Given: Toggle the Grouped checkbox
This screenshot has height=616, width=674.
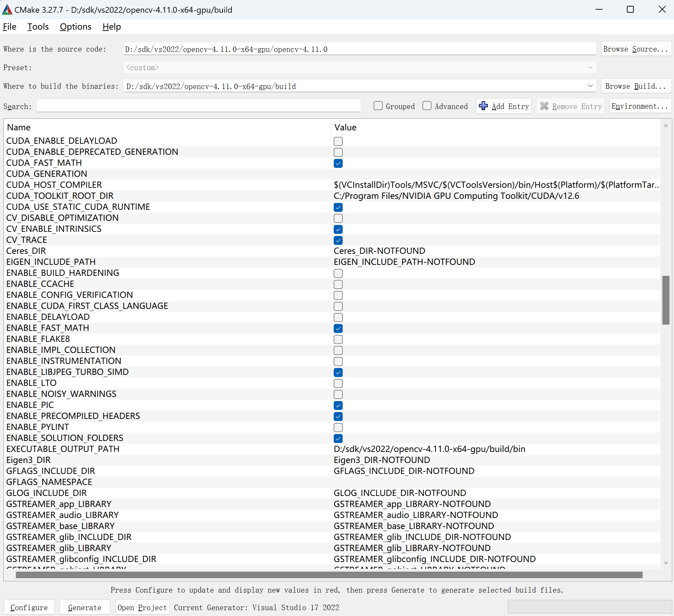Looking at the screenshot, I should click(x=378, y=106).
